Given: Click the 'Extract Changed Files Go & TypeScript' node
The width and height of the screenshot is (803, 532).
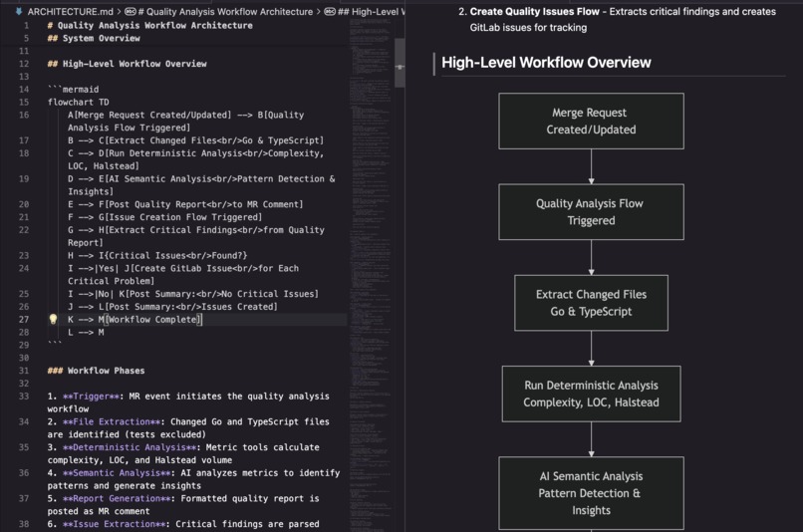Looking at the screenshot, I should click(591, 303).
